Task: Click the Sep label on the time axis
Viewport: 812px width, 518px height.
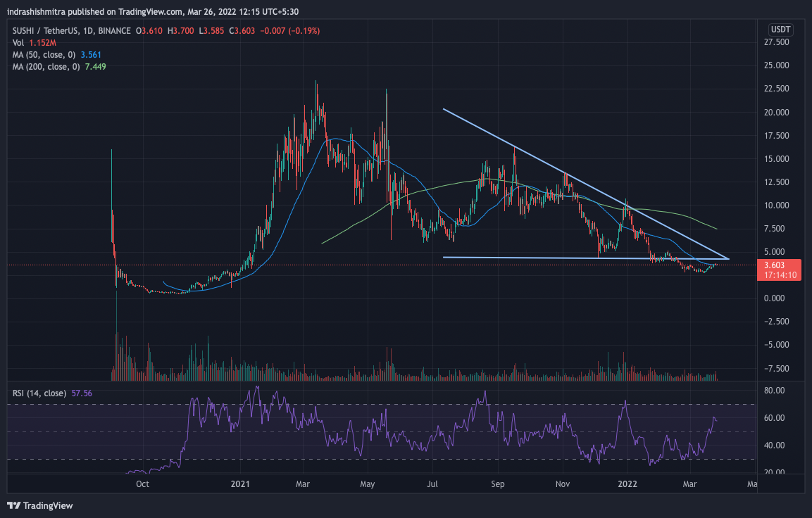Action: coord(498,484)
